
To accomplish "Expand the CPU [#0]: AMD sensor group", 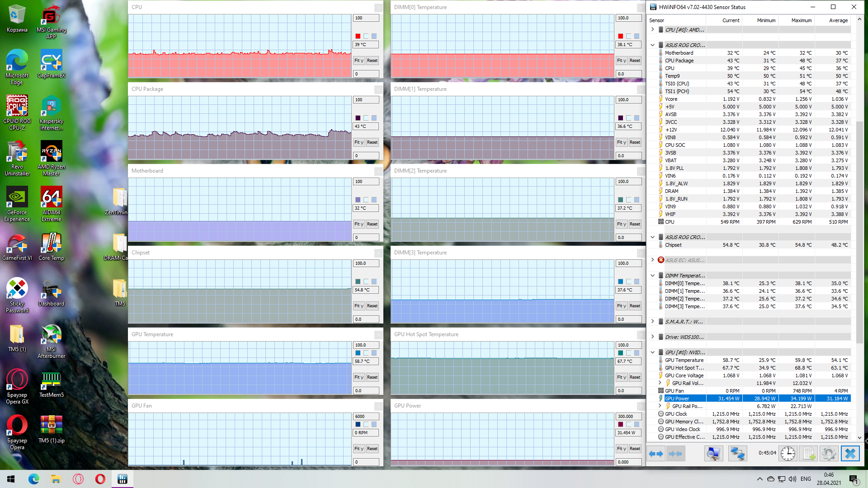I will pos(652,30).
